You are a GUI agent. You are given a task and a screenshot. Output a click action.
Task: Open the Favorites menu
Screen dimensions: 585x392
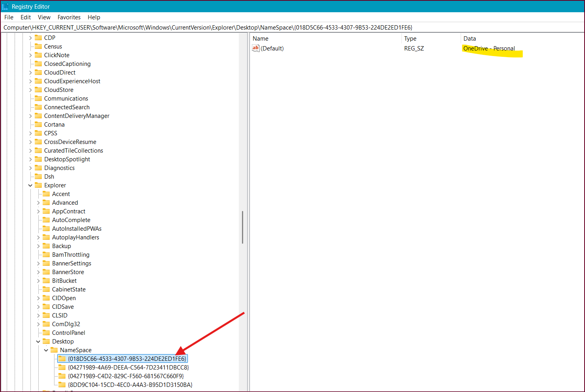[x=69, y=17]
